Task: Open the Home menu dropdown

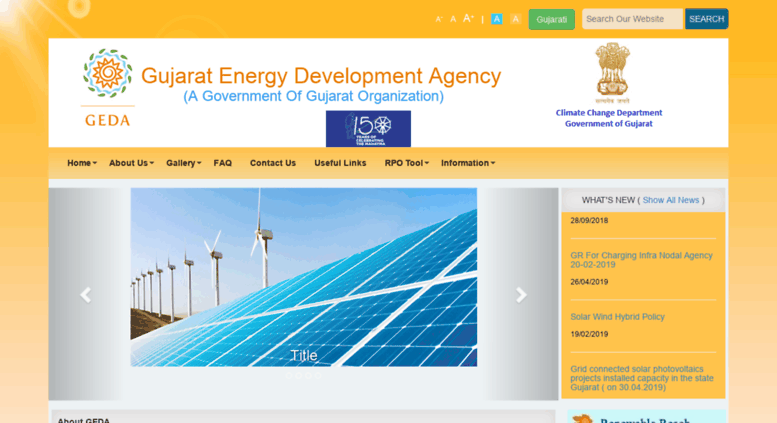Action: (x=82, y=163)
